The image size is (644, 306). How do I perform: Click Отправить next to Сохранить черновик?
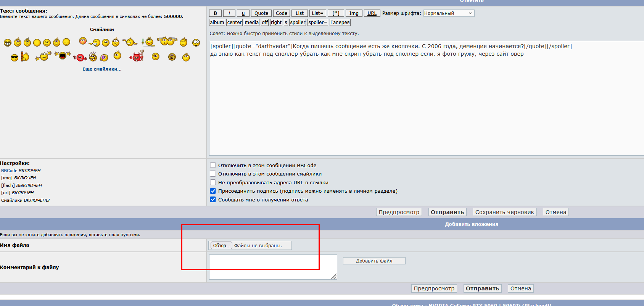447,212
